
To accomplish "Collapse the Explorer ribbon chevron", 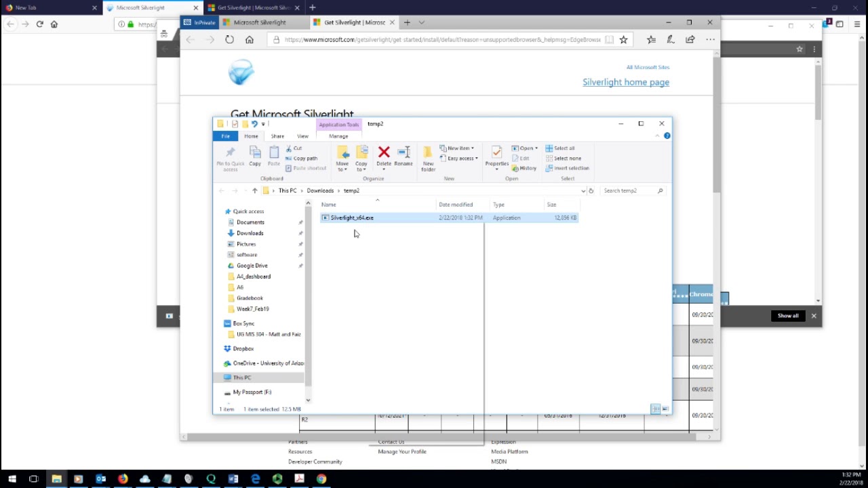I will click(x=657, y=136).
